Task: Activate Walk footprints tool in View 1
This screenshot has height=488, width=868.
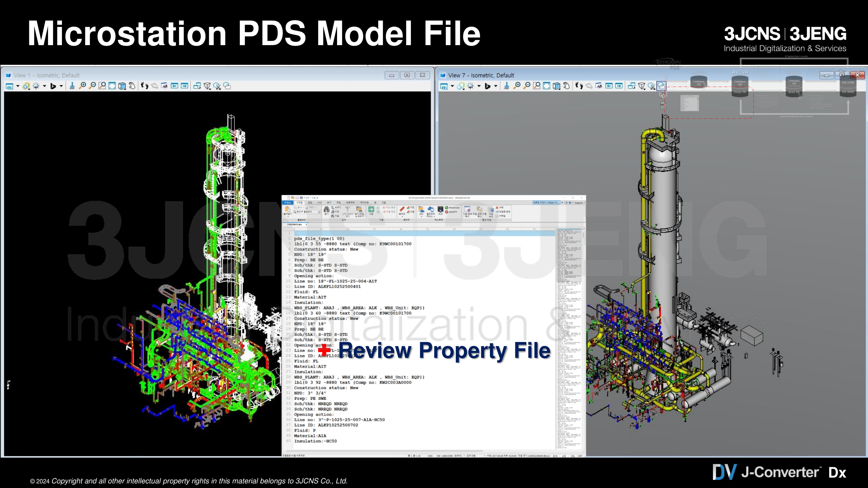Action: [x=145, y=86]
